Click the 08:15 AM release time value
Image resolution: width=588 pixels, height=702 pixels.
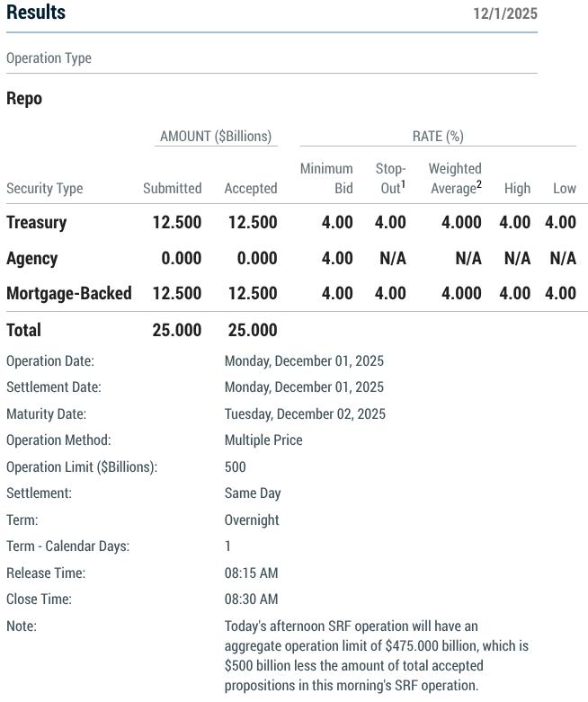(251, 573)
